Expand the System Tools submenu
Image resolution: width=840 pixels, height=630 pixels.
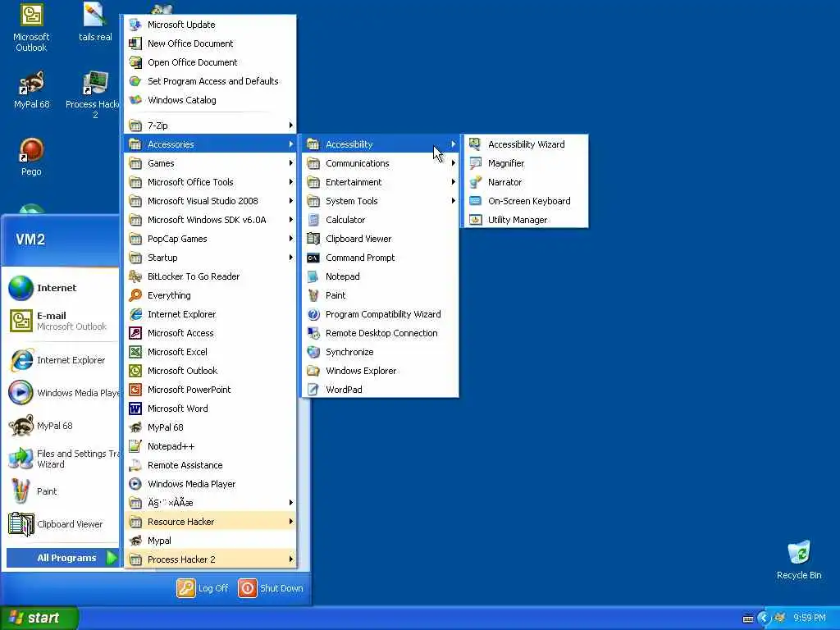[381, 201]
